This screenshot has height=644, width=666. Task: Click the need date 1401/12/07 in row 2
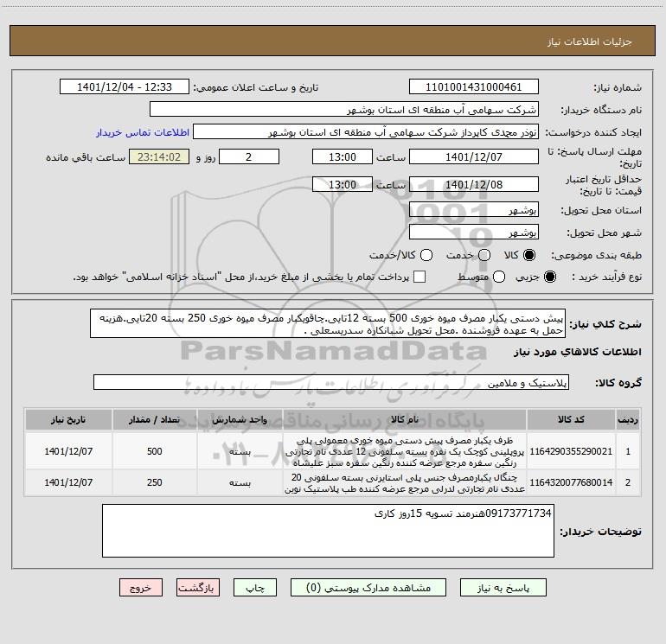click(x=68, y=482)
